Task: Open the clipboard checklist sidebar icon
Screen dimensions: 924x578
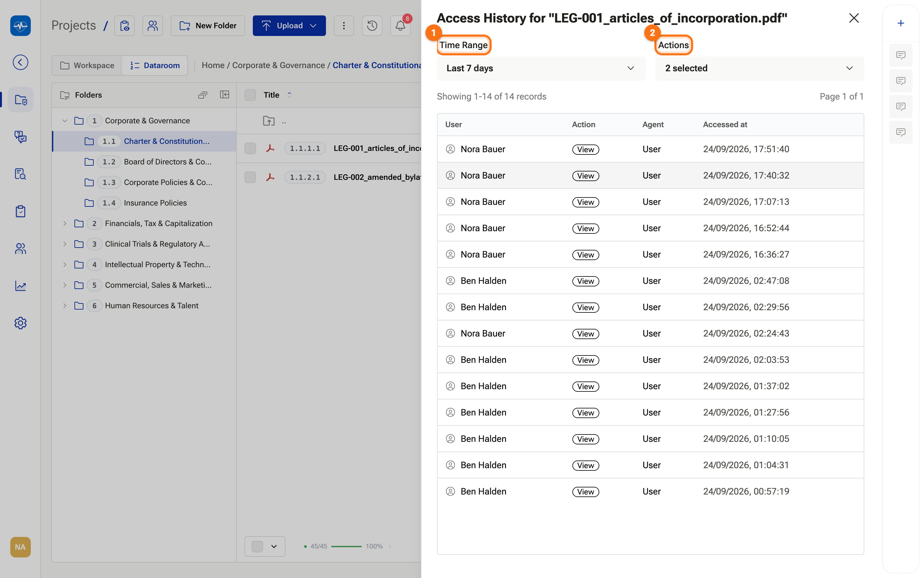Action: pos(20,211)
